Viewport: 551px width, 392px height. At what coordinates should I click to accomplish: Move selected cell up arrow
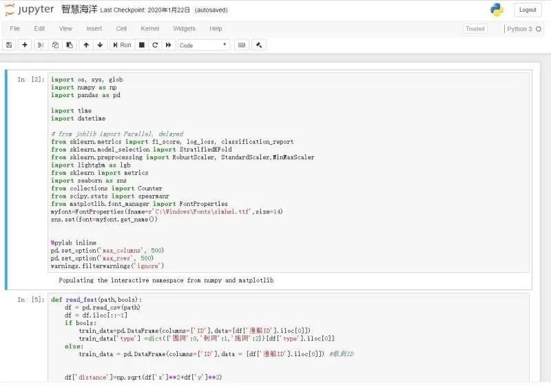(86, 45)
